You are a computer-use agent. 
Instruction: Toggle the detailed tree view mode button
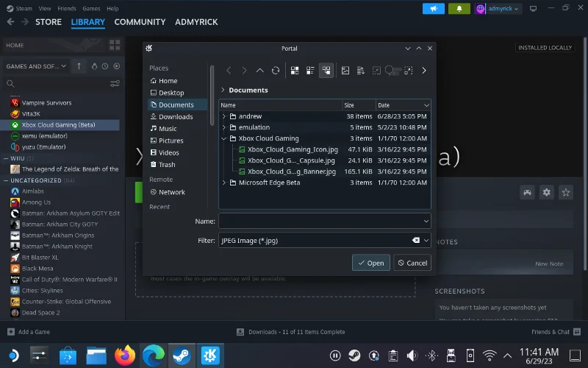point(326,71)
